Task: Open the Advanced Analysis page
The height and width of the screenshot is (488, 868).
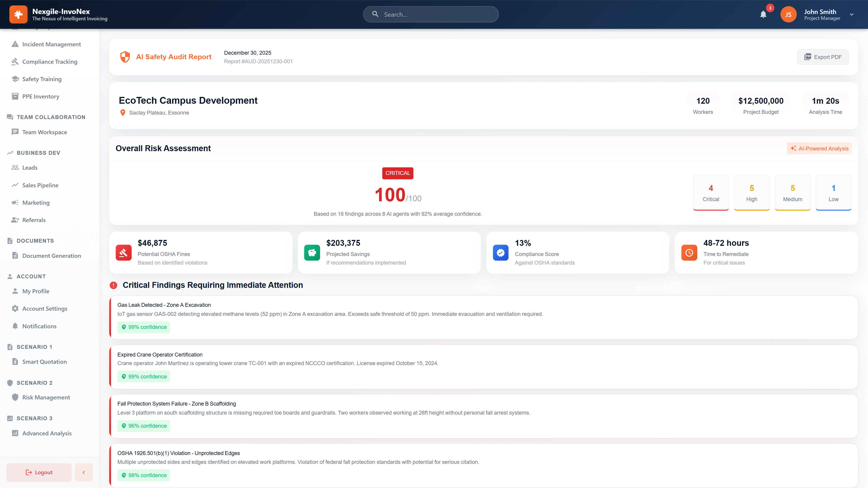Action: [x=47, y=434]
